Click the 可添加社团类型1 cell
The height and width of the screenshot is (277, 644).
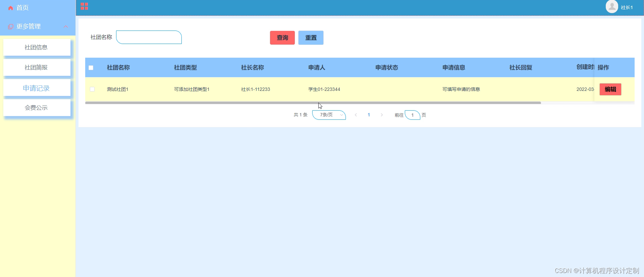click(192, 89)
